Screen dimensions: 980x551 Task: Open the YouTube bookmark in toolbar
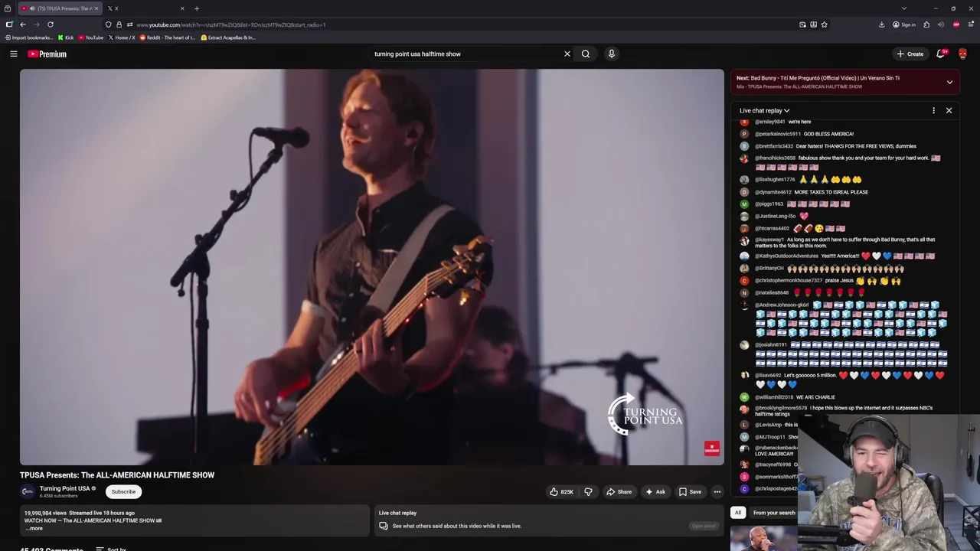tap(91, 37)
